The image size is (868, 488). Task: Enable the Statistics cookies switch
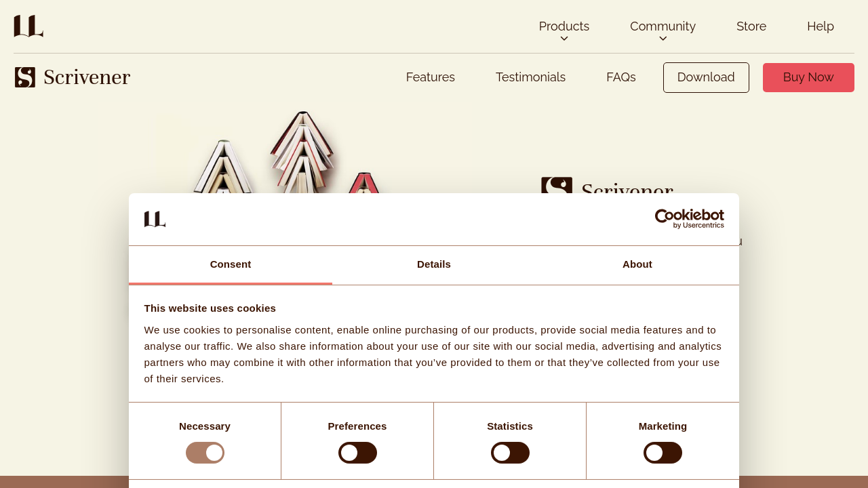(x=510, y=453)
